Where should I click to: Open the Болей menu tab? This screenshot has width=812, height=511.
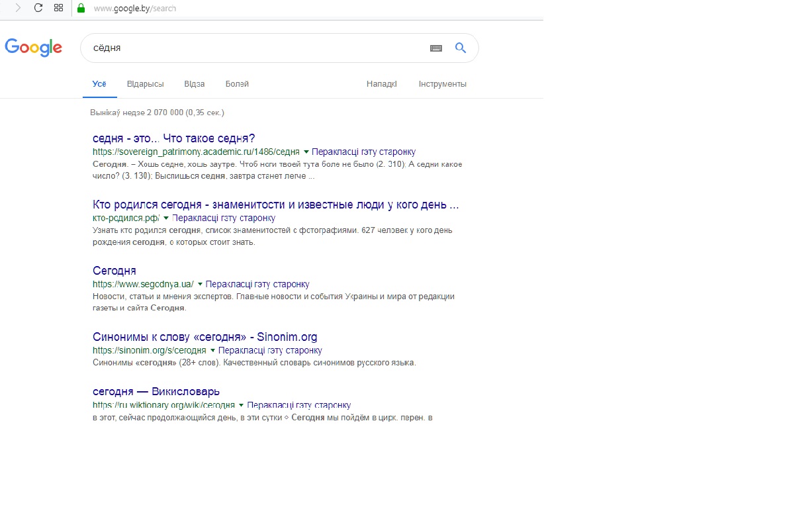coord(237,84)
